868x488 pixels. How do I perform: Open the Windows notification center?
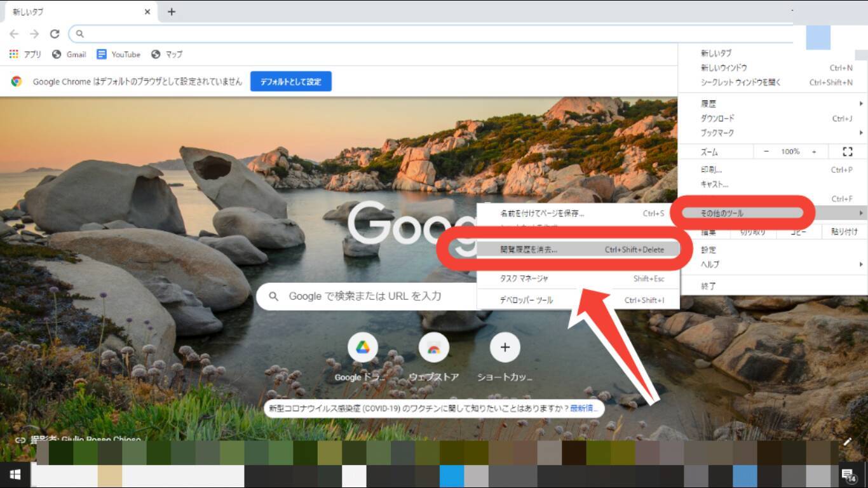[x=848, y=475]
